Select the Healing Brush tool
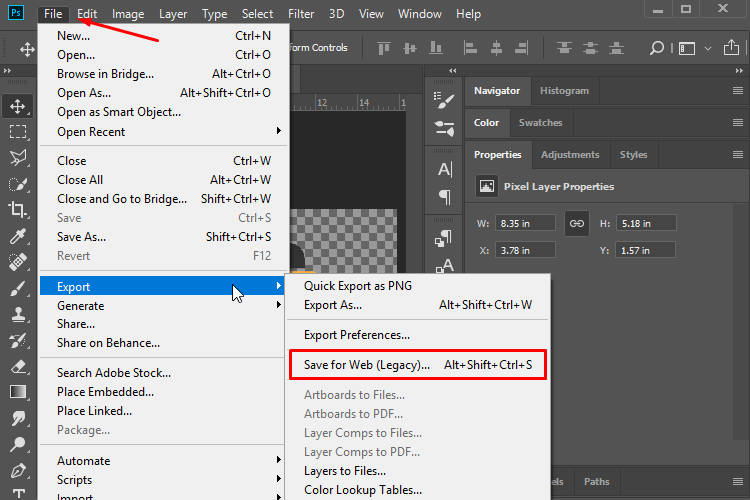Screen dimensions: 750x500 (18, 262)
